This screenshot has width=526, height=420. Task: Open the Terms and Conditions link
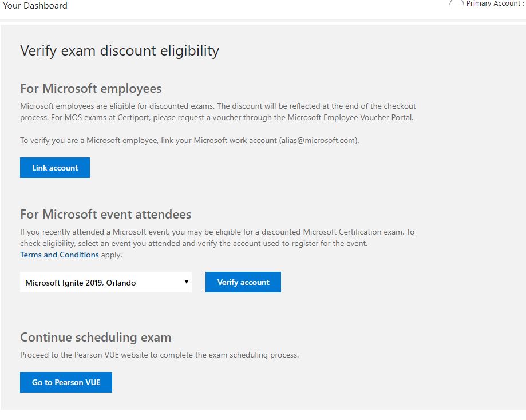(60, 255)
